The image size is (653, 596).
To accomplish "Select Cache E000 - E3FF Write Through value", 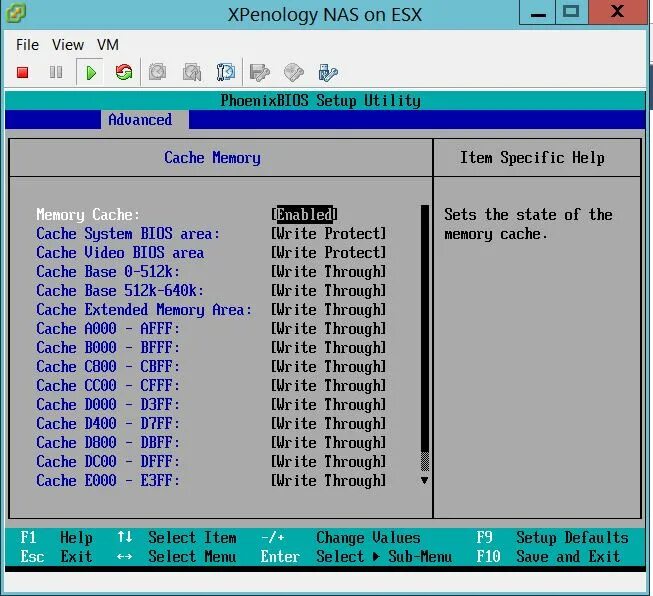I will coord(329,481).
